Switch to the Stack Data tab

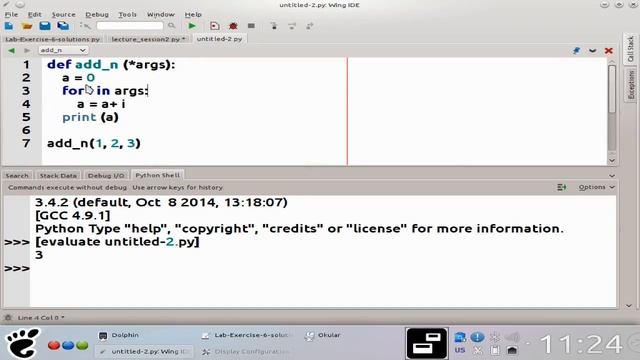[58, 176]
